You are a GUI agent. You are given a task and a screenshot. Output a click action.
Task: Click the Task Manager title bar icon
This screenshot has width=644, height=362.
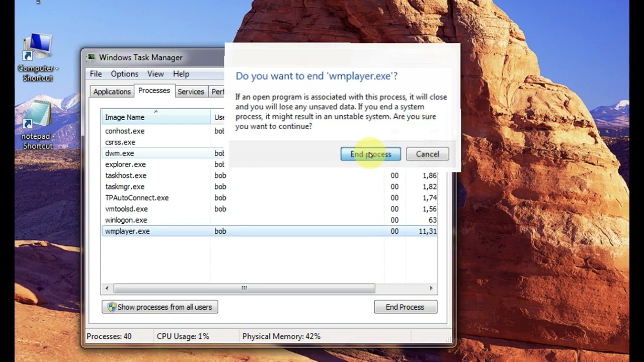[91, 57]
